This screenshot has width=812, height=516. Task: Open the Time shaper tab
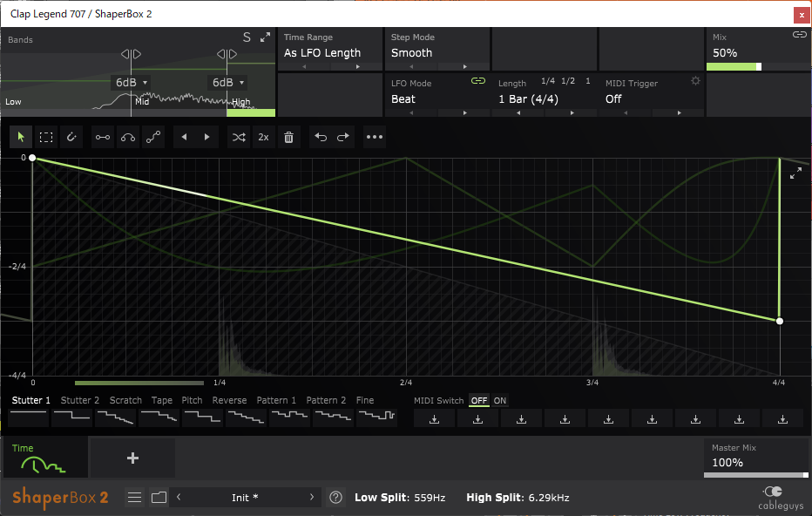45,458
